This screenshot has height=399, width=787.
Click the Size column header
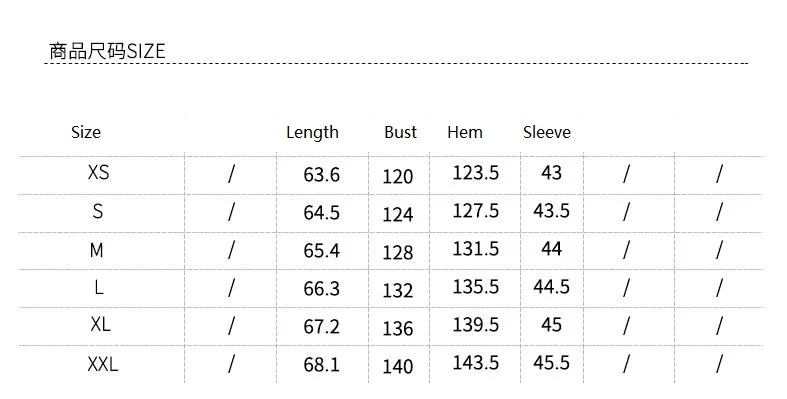pos(86,132)
